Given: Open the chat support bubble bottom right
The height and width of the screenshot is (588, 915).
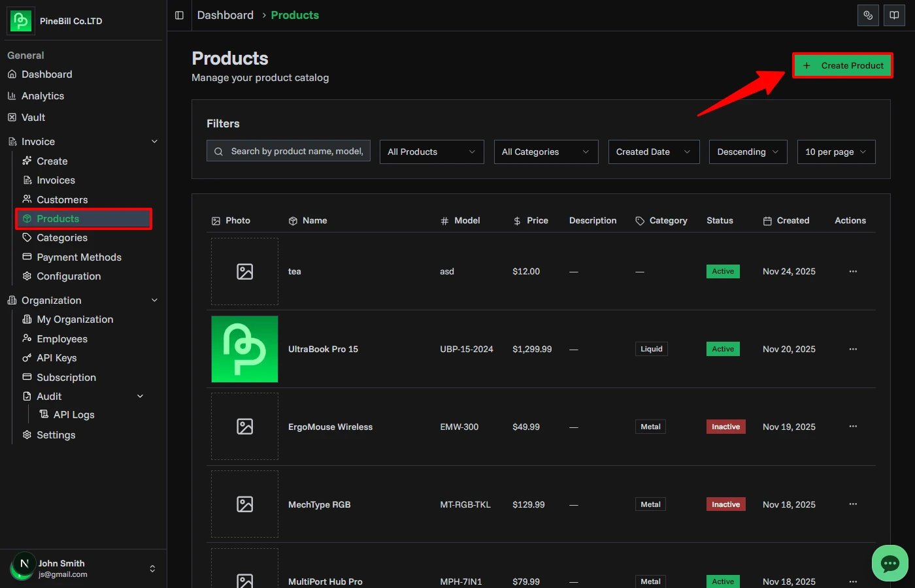Looking at the screenshot, I should [x=890, y=563].
